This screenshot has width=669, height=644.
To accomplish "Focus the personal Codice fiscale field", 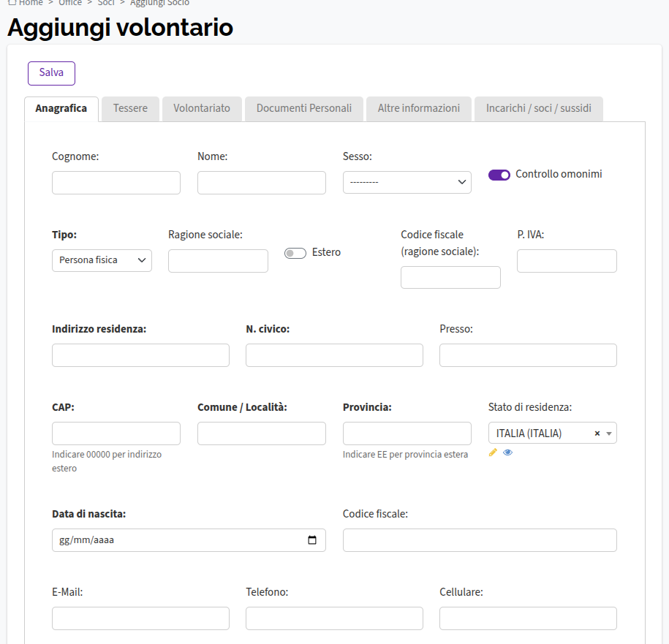I will [x=480, y=540].
